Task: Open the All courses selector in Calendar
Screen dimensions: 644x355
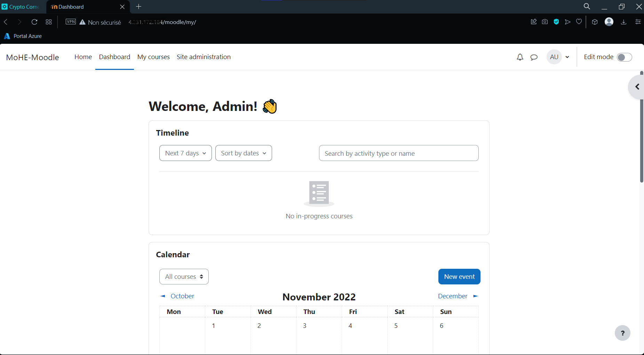Action: [184, 276]
